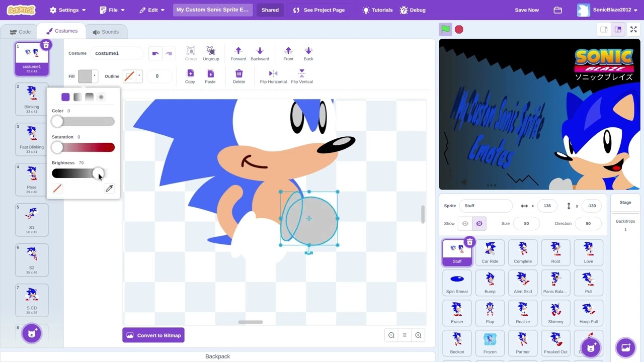Flip the selection vertically
644x362 pixels.
[302, 76]
